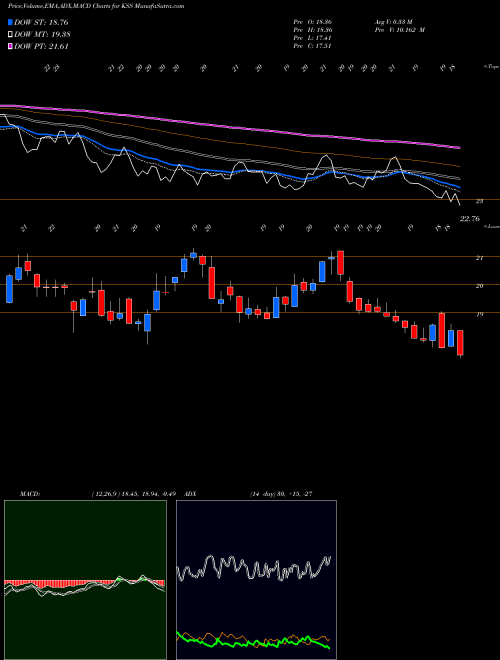The height and width of the screenshot is (660, 500).
Task: Click the chart title mentioning KSS MunafaSutra.com
Action: tap(96, 6)
